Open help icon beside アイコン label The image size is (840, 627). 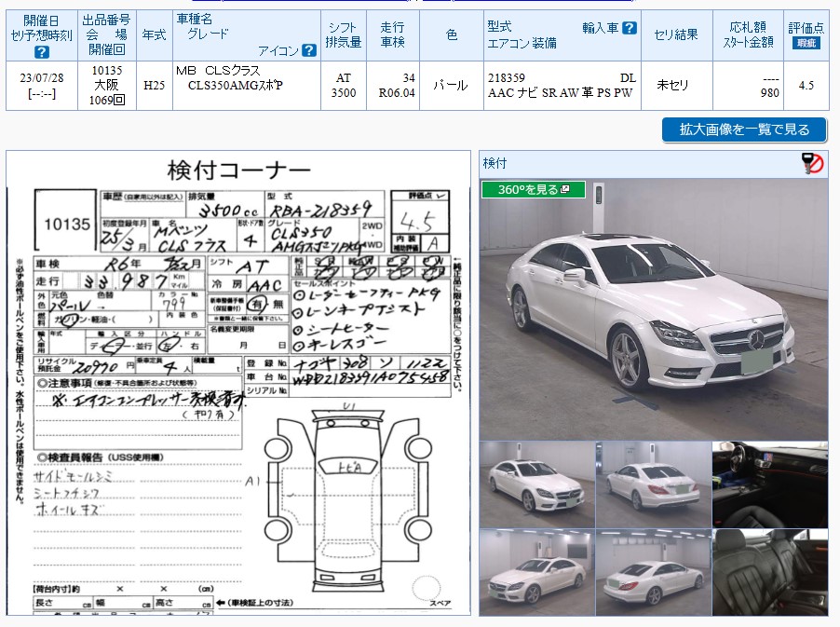(x=308, y=50)
